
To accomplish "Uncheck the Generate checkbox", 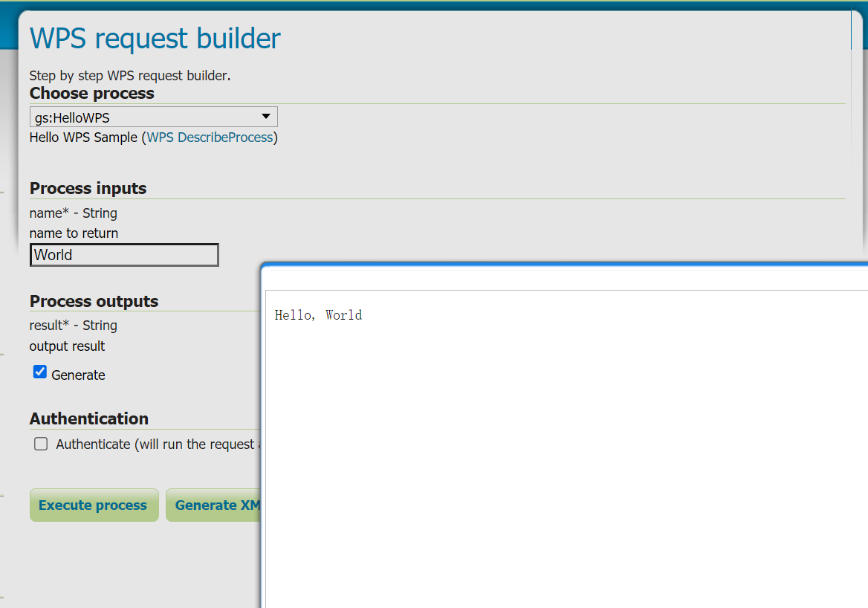I will coord(40,372).
